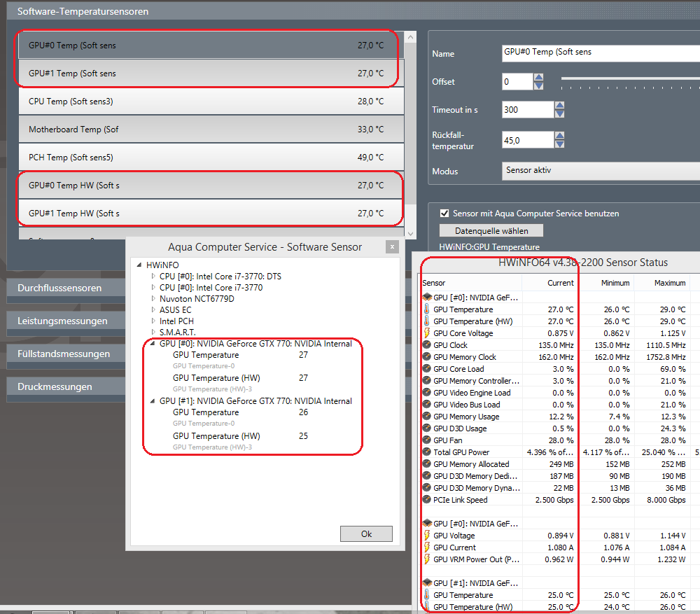
Task: Open the Durchflusssensoren section
Action: 59,288
